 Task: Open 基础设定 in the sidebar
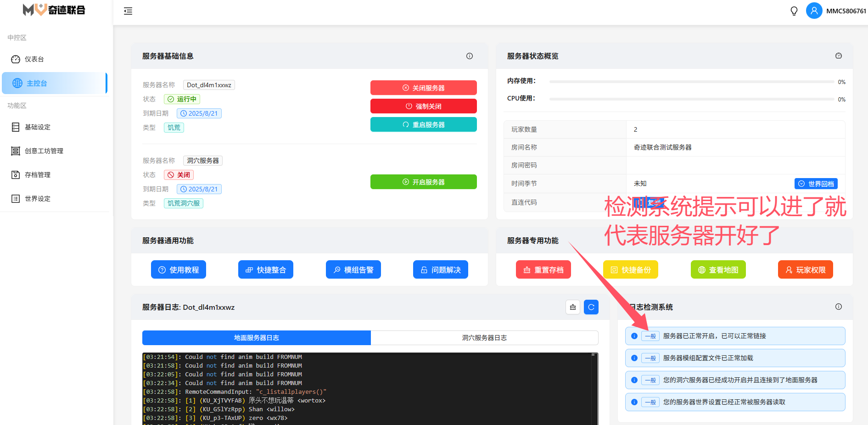coord(37,127)
